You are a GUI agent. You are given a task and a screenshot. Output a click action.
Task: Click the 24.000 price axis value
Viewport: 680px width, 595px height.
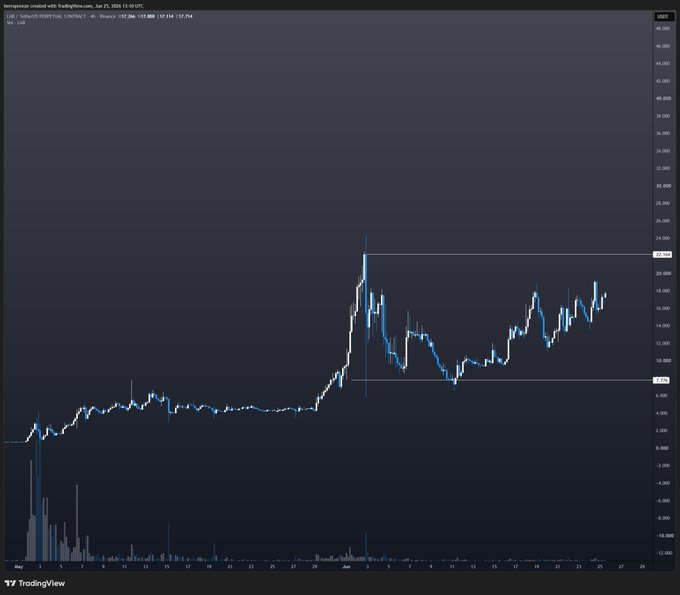pos(663,238)
